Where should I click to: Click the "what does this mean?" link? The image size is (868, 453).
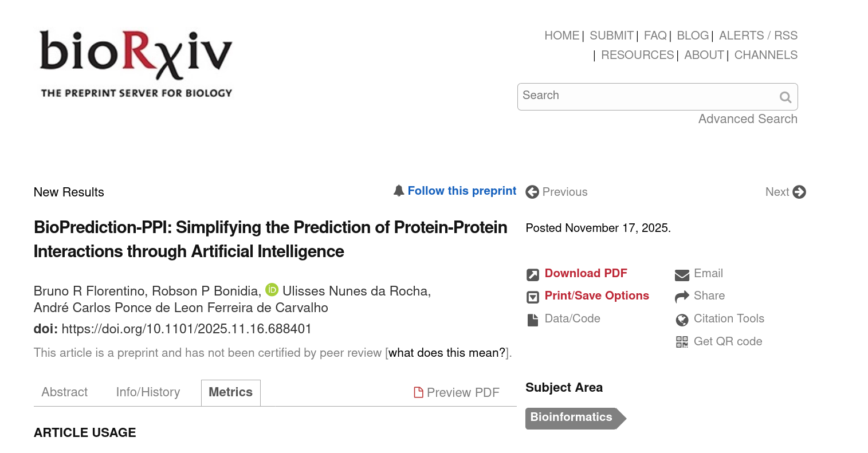coord(447,353)
